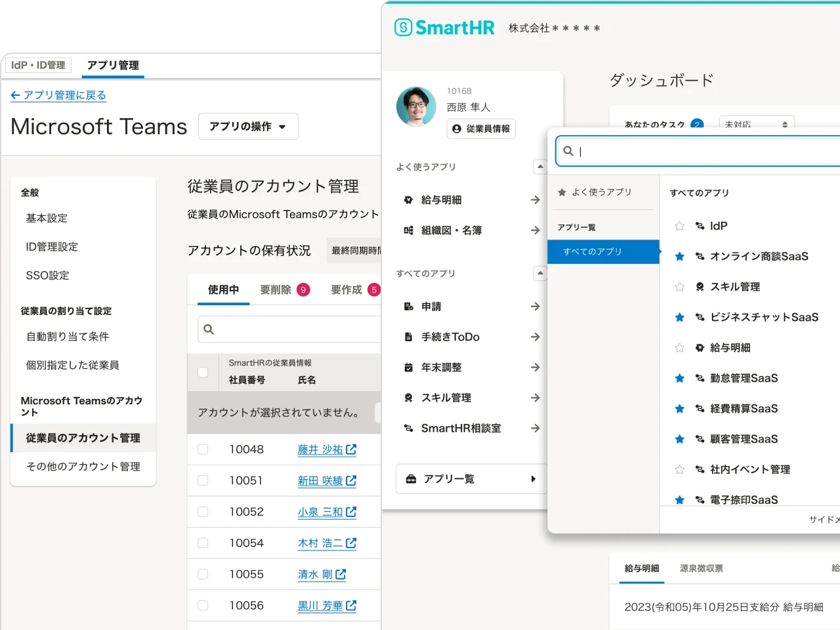The image size is (840, 630).
Task: Click the search icon in the account table search box
Action: 209,329
